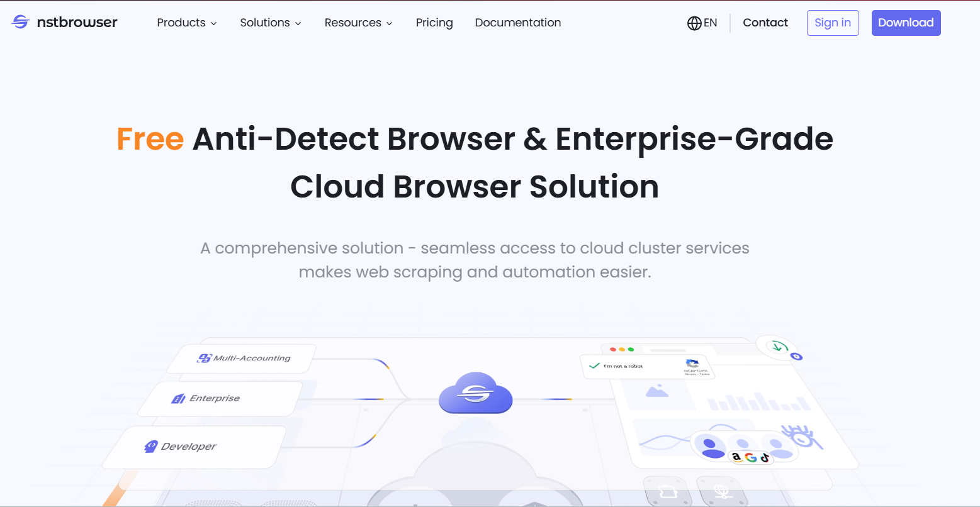Click the Enterprise building icon
The image size is (980, 507).
179,398
